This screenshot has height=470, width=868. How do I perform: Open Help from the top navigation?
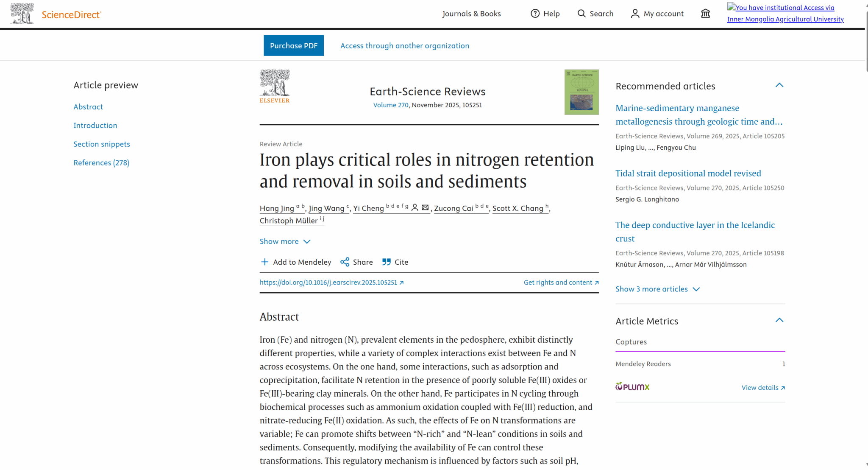[x=545, y=14]
